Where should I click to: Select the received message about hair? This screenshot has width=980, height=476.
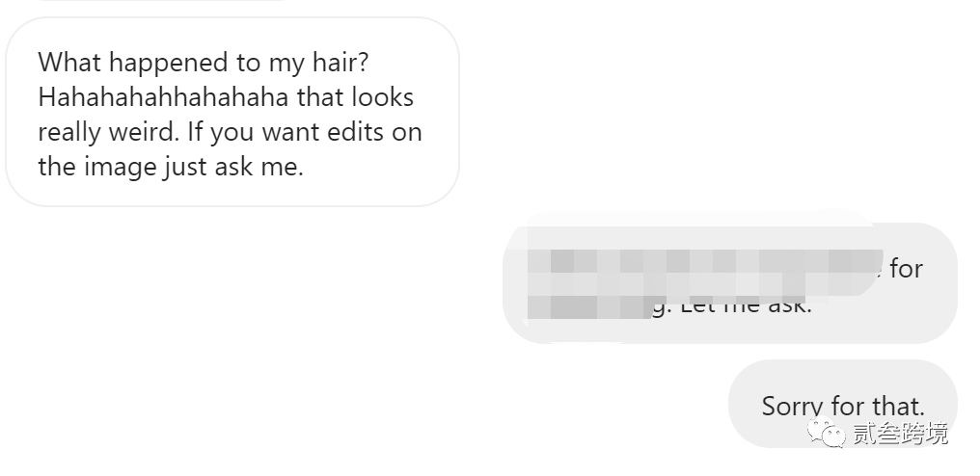[x=232, y=112]
